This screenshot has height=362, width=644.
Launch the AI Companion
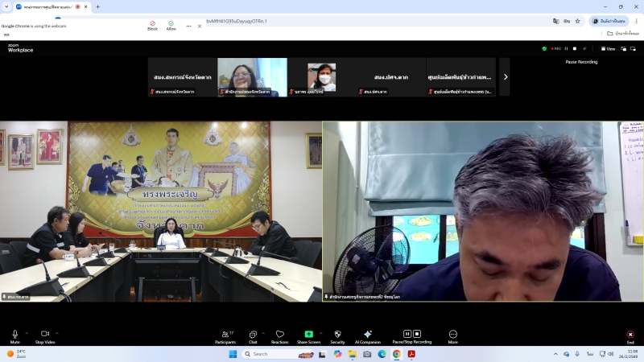[367, 335]
